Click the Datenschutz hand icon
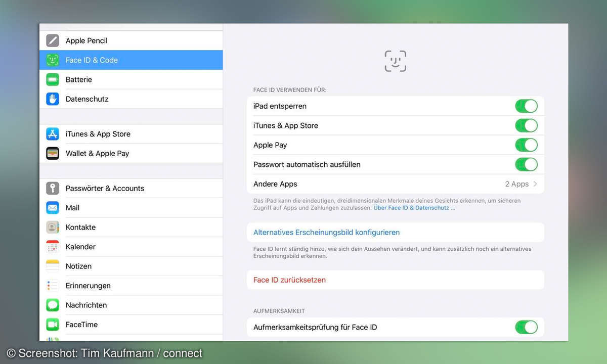Viewport: 607px width, 364px height. click(x=53, y=99)
